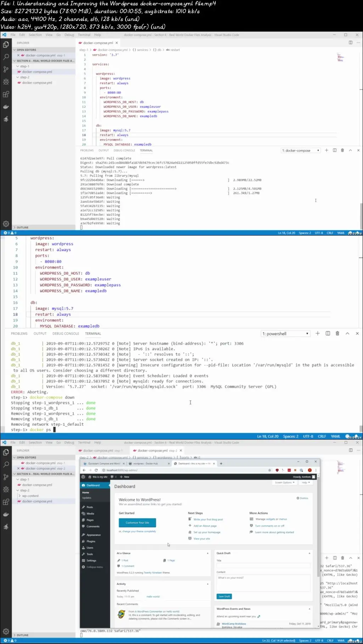This screenshot has width=363, height=644.
Task: Open File menu in top frame
Action: point(13,35)
